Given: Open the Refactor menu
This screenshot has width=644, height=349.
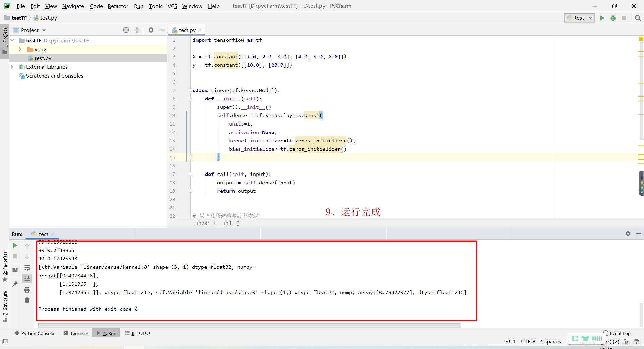Looking at the screenshot, I should click(118, 6).
